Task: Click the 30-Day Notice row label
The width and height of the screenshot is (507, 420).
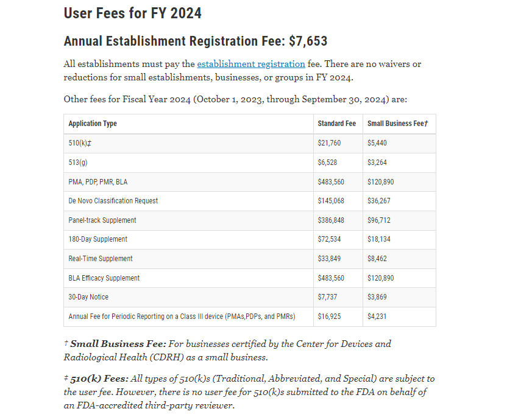Action: click(x=88, y=297)
